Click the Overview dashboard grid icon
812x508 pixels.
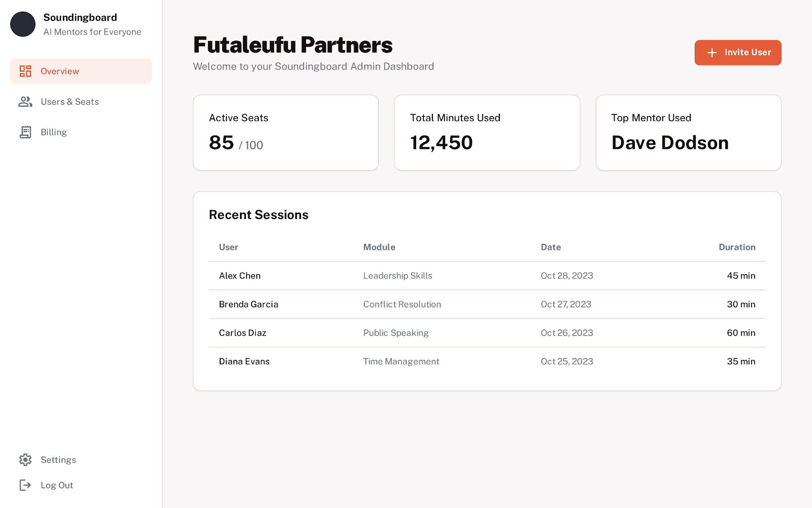point(25,71)
